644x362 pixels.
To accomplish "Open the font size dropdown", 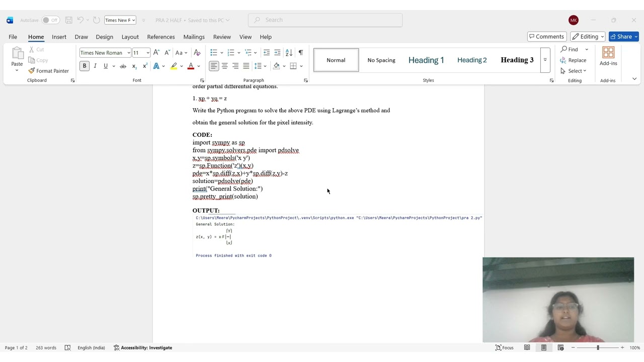I will tap(147, 53).
